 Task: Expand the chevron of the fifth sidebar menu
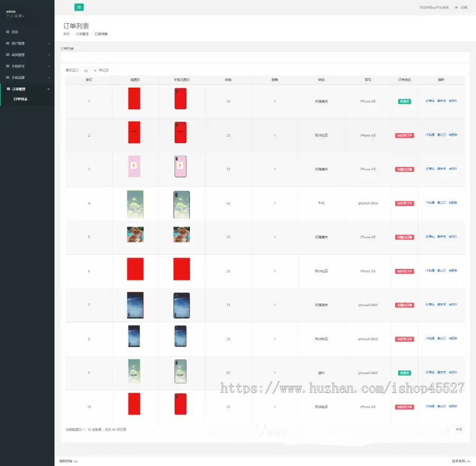pyautogui.click(x=49, y=78)
